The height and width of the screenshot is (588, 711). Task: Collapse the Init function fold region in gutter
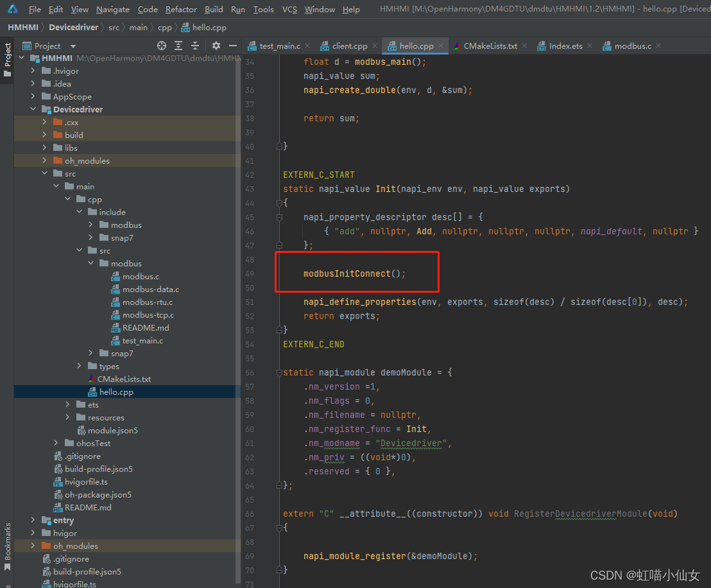(x=278, y=202)
